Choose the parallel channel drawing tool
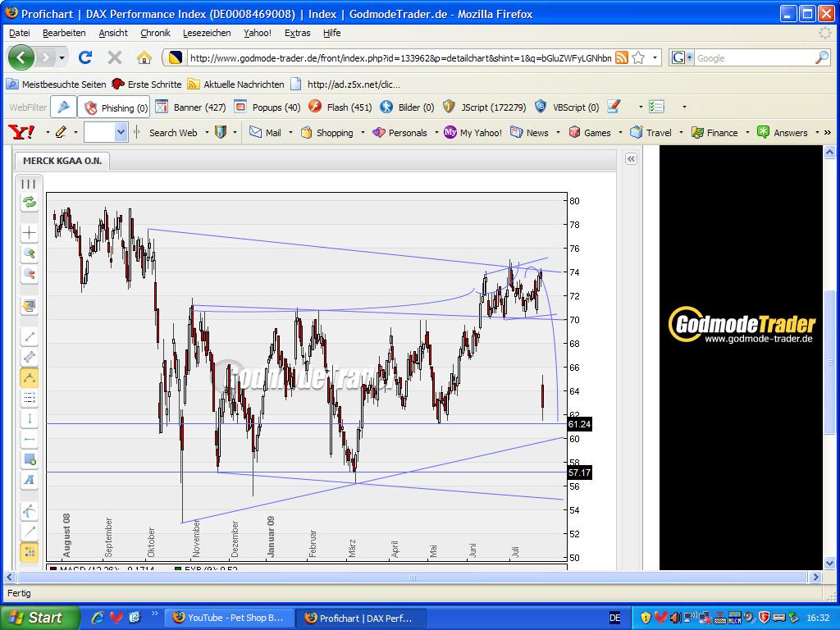840x630 pixels. click(x=30, y=357)
